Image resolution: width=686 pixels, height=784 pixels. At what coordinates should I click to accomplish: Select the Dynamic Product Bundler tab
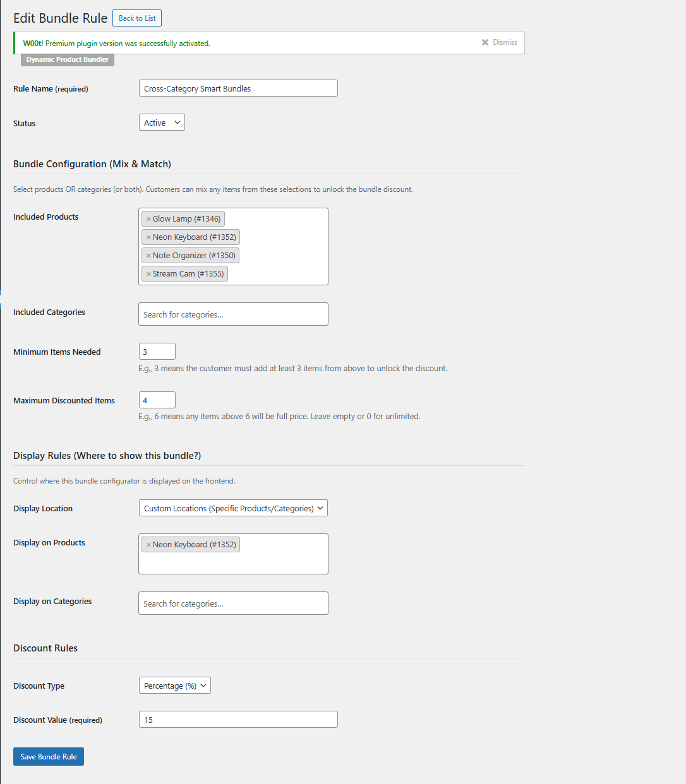[x=68, y=59]
